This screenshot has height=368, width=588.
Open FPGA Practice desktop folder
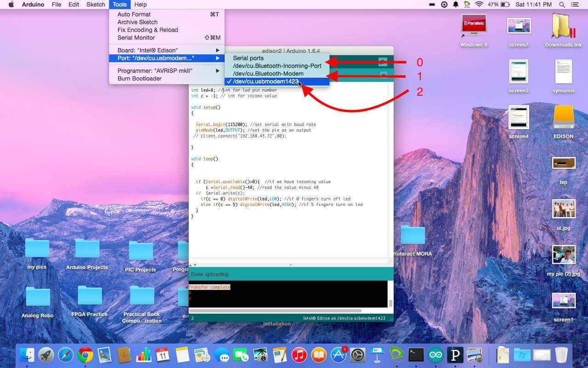point(90,301)
